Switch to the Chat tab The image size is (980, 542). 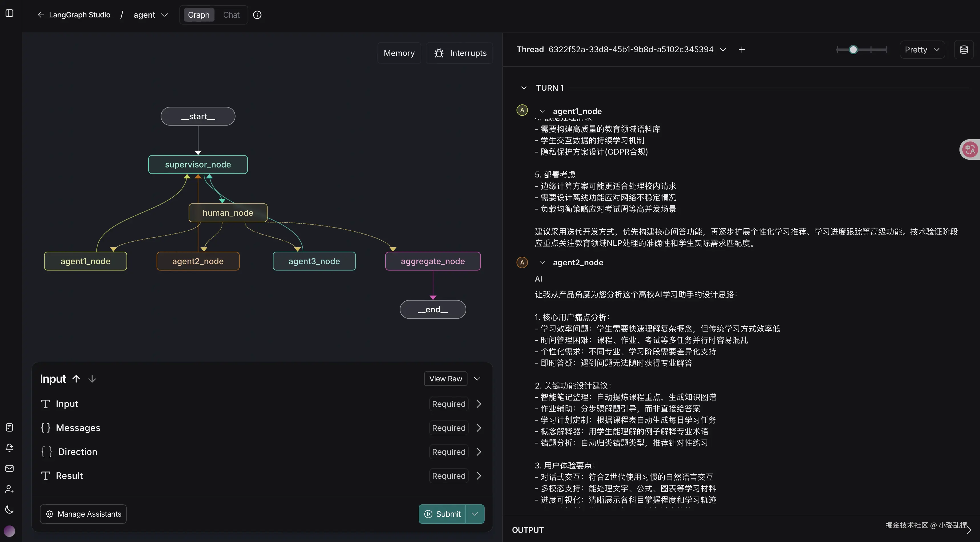[231, 15]
